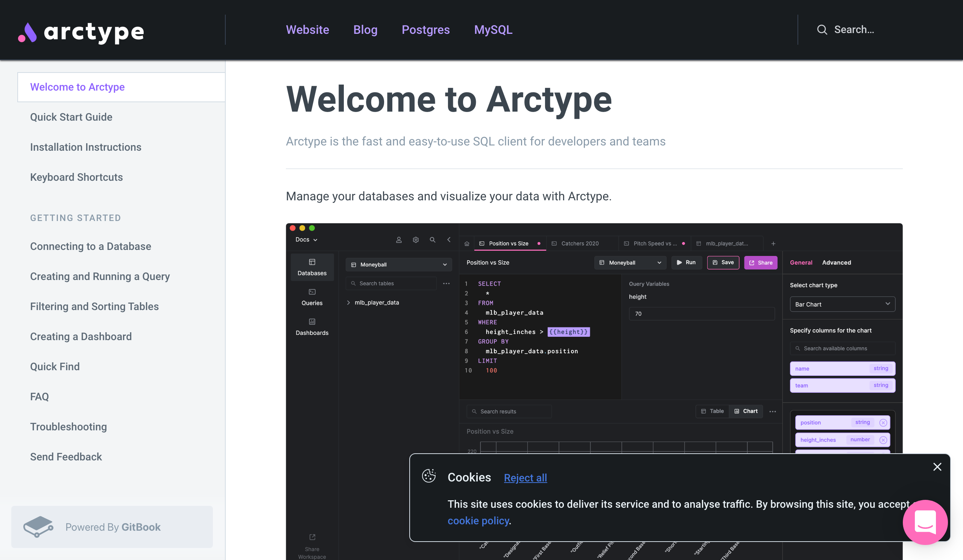The image size is (963, 560).
Task: Expand the mlb_player_data table
Action: (x=348, y=302)
